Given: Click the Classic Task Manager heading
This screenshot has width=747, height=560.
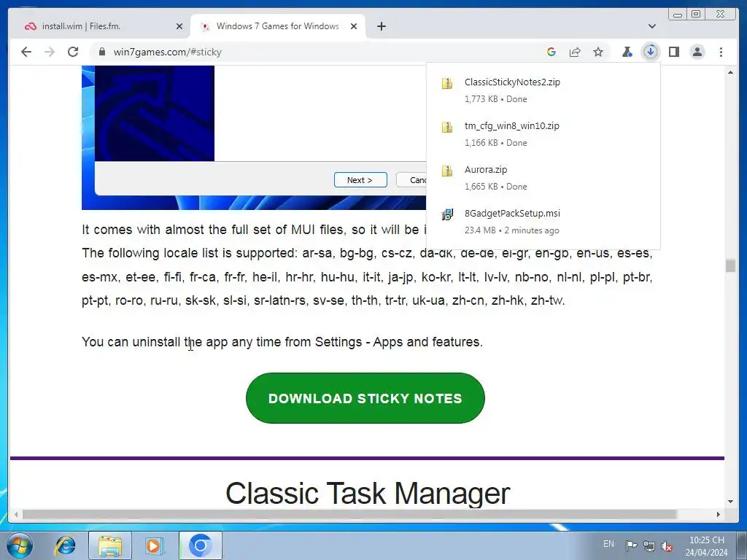Looking at the screenshot, I should pyautogui.click(x=368, y=493).
